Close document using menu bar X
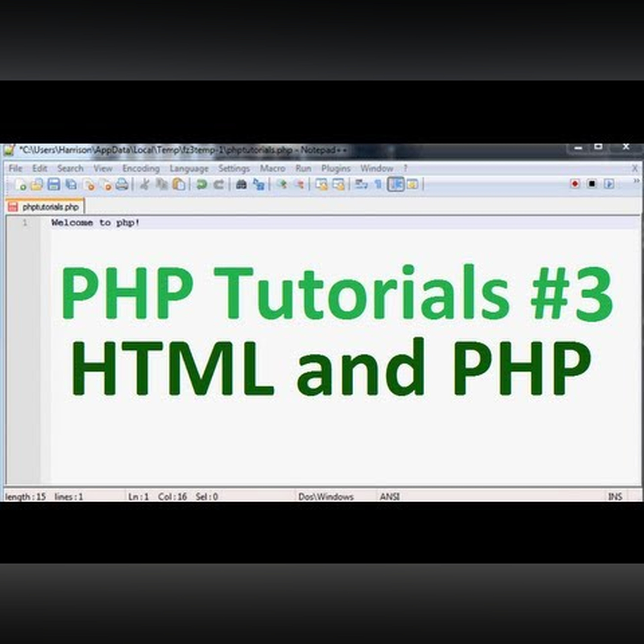The width and height of the screenshot is (644, 644). [635, 169]
